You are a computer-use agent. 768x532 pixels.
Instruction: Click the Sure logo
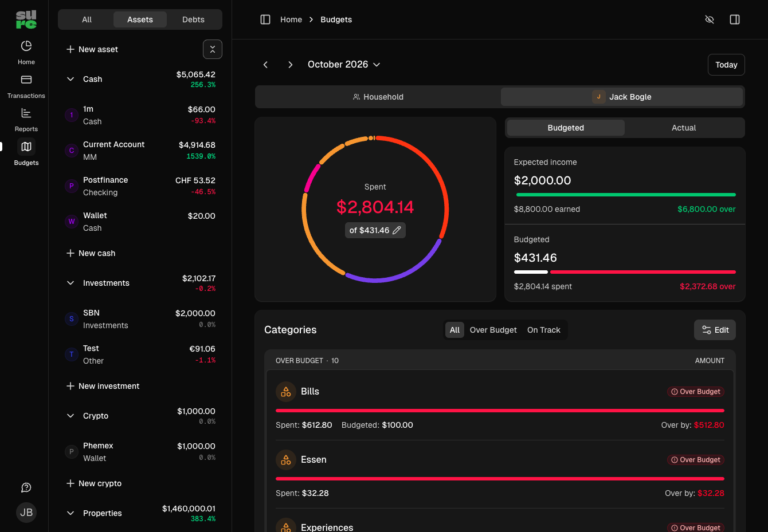(x=26, y=19)
